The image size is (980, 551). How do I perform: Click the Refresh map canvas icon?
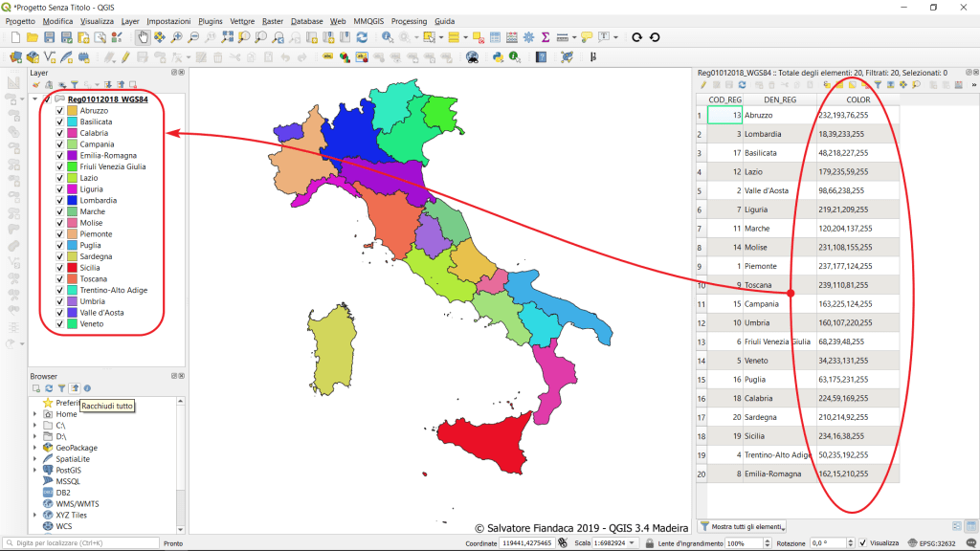362,37
